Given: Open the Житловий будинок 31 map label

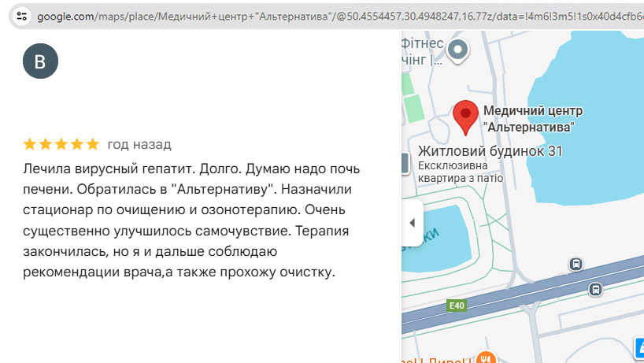Looking at the screenshot, I should [490, 151].
